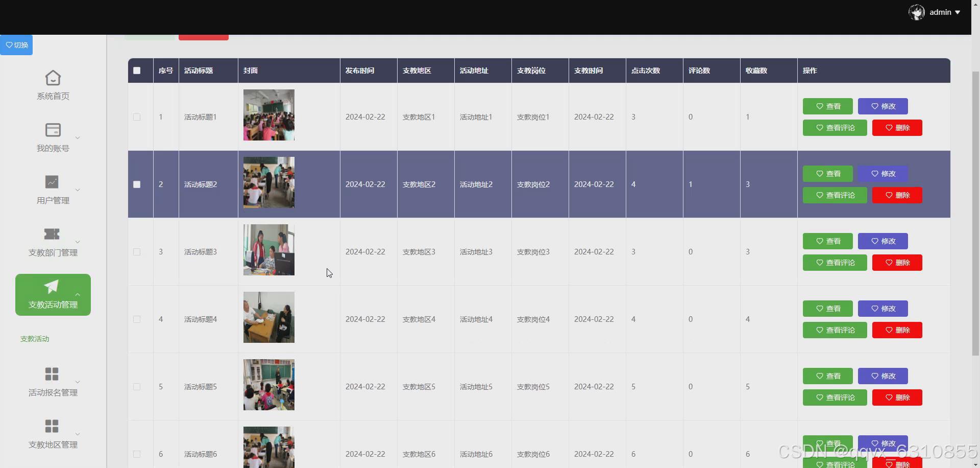Click the 支教活动管理 paper plane icon

[52, 286]
